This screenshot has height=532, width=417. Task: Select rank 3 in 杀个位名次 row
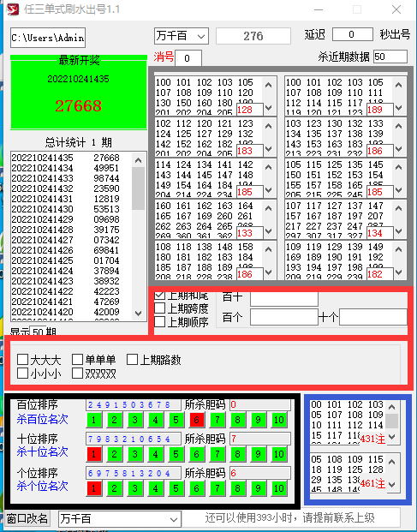(x=135, y=488)
